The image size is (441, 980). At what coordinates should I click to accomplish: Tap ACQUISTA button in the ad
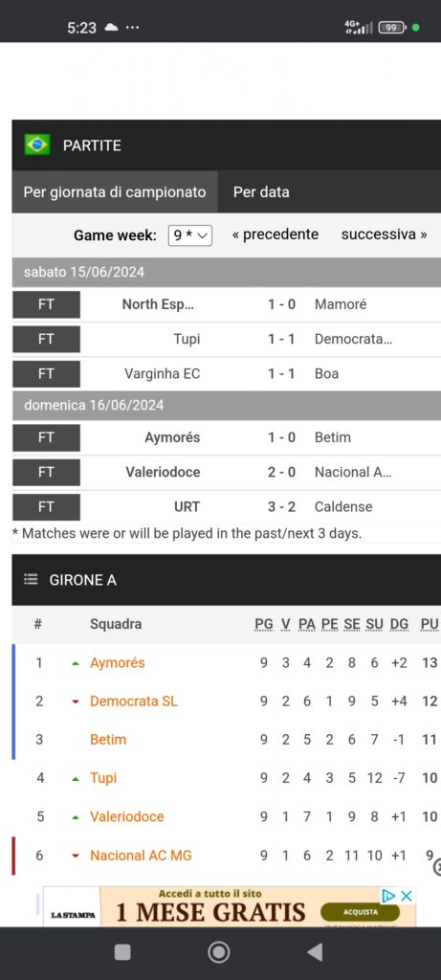361,912
